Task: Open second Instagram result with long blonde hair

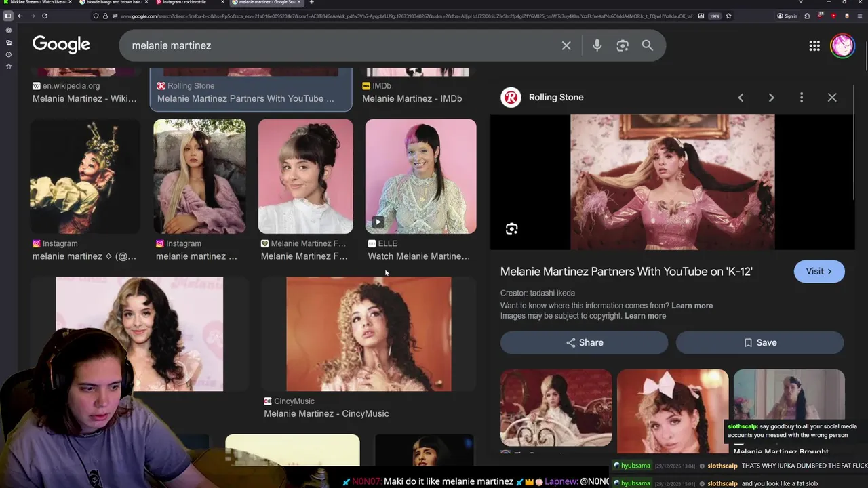Action: [199, 176]
